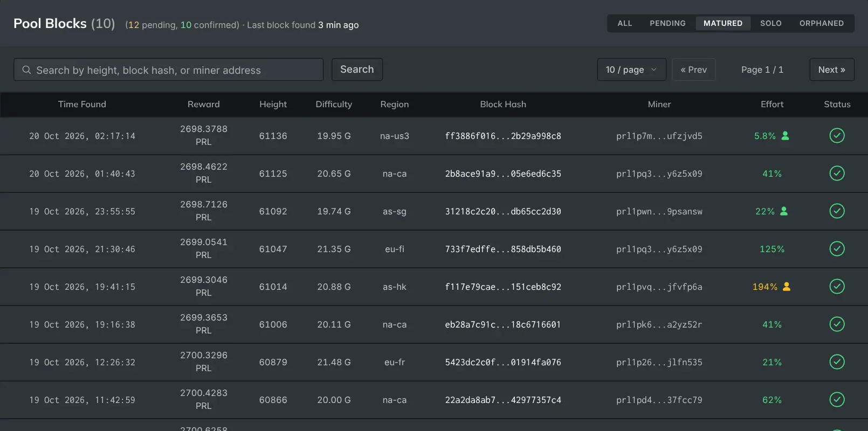
Task: Select the MATURED blocks filter
Action: pos(723,23)
